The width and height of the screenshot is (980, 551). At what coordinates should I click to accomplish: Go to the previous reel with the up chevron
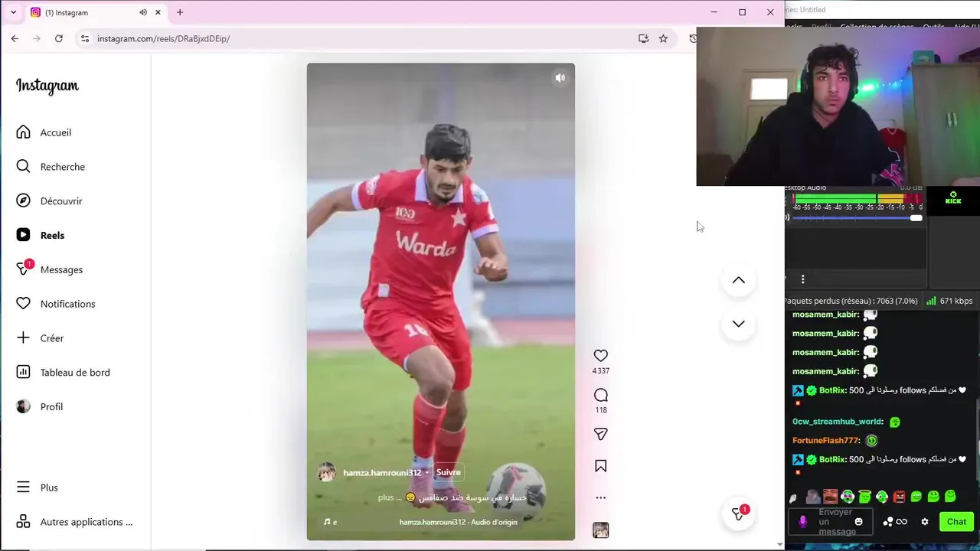(x=739, y=280)
